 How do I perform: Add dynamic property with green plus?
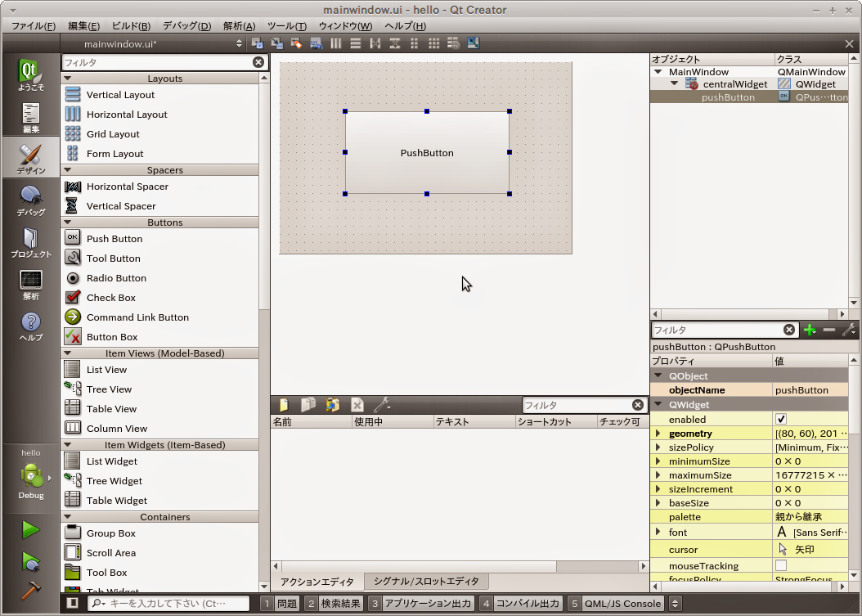pyautogui.click(x=810, y=330)
